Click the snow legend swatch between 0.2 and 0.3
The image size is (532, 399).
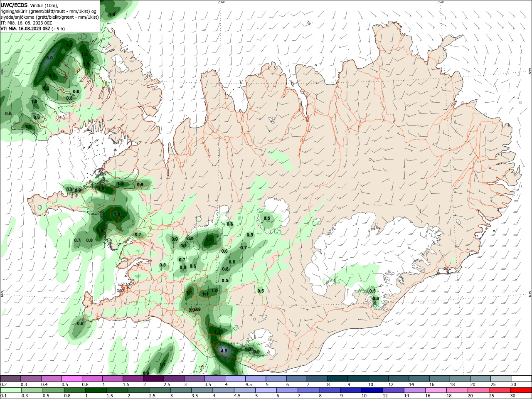tap(11, 379)
